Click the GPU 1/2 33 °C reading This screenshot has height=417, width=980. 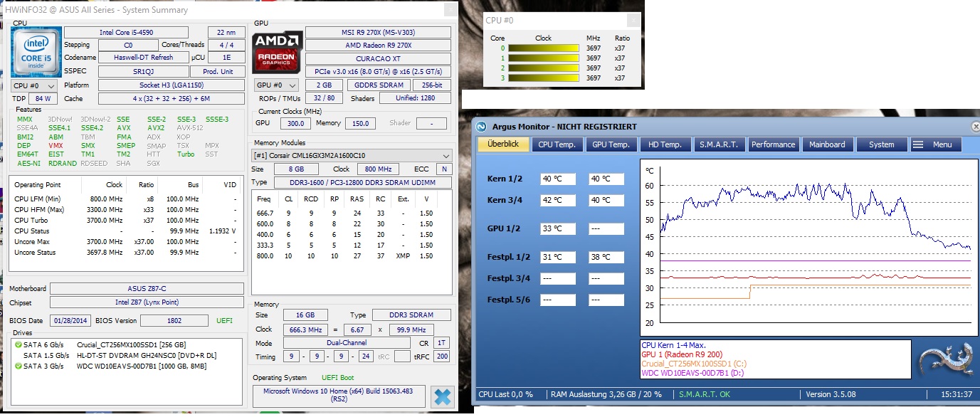point(557,229)
